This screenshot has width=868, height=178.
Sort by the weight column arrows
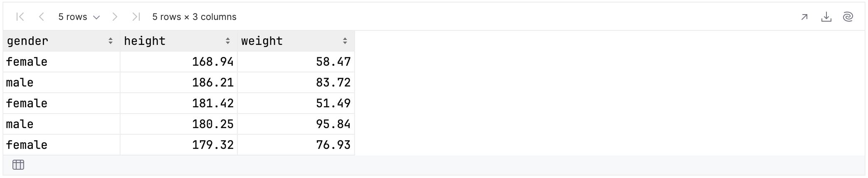(345, 41)
